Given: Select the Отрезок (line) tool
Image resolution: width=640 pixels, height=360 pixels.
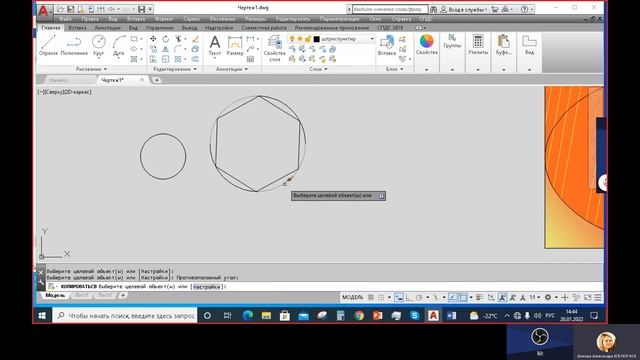Looking at the screenshot, I should (48, 45).
